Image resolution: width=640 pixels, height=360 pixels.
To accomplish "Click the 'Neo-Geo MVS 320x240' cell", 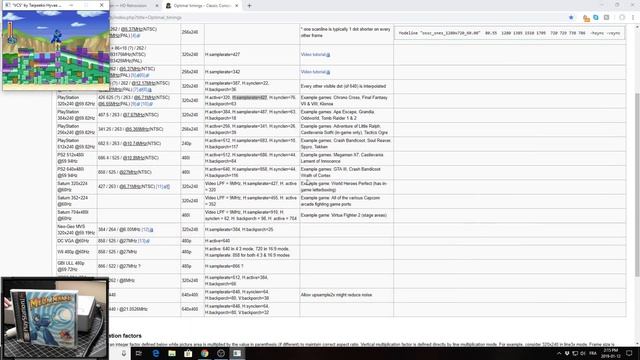I will point(76,229).
